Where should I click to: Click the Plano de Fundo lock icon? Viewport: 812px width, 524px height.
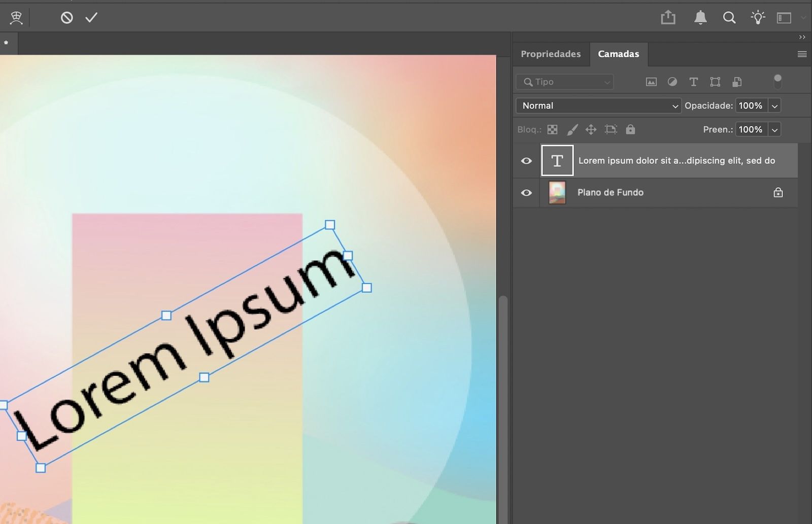coord(778,192)
